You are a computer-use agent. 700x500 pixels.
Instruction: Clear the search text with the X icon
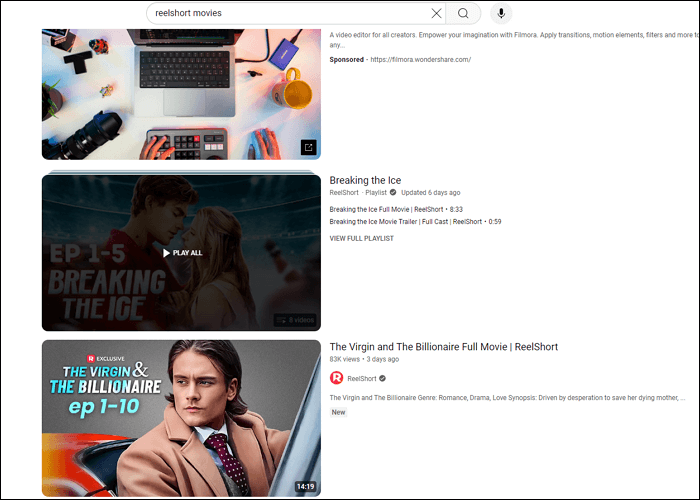[436, 13]
